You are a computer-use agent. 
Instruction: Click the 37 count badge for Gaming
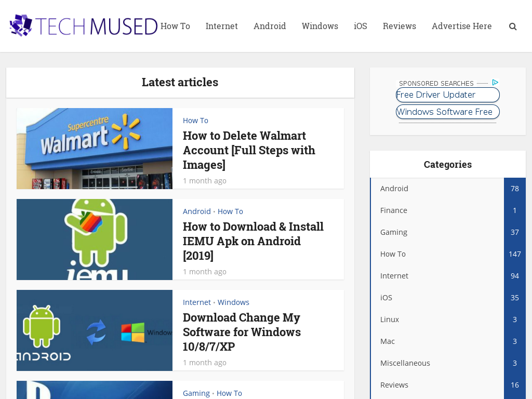coord(515,232)
